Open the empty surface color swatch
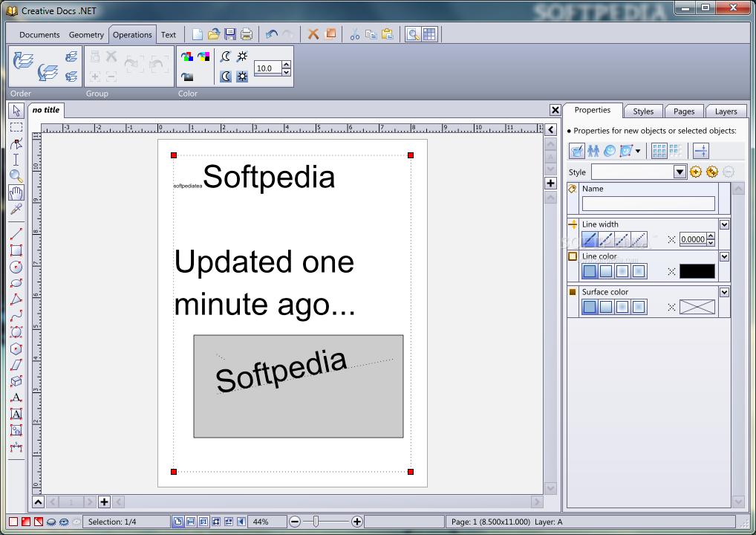Screen dimensions: 756x535 click(x=697, y=307)
